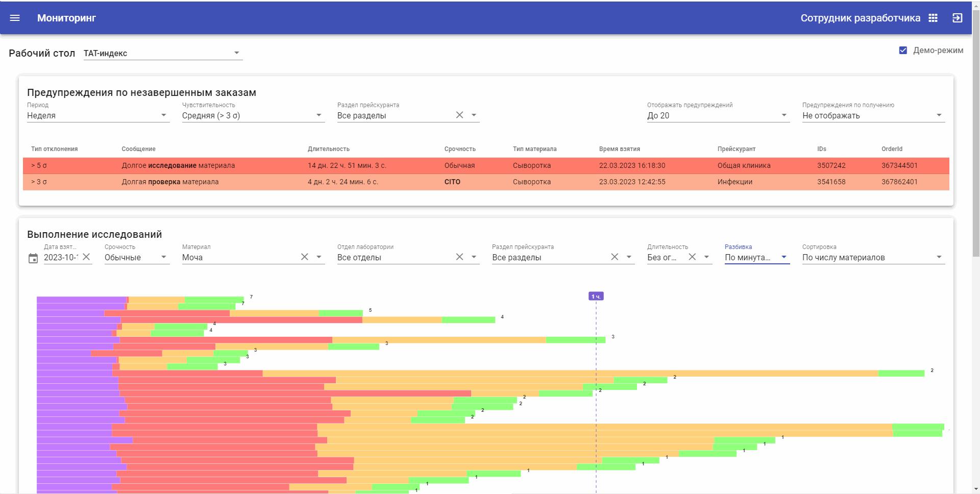This screenshot has width=980, height=494.
Task: Click the Длительность column header
Action: coord(328,149)
